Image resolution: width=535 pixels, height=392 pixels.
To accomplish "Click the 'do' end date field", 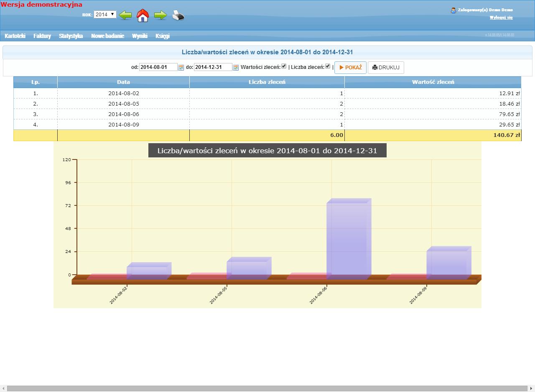I will click(213, 67).
